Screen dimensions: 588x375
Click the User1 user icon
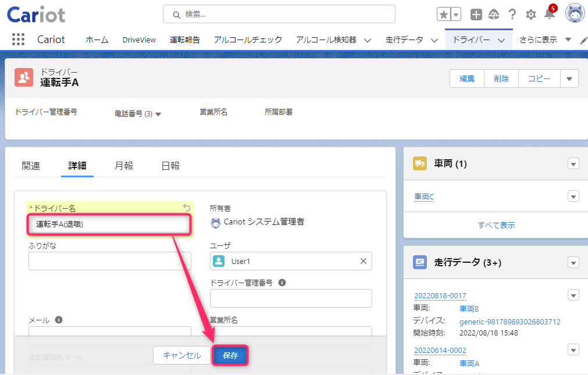tap(219, 261)
